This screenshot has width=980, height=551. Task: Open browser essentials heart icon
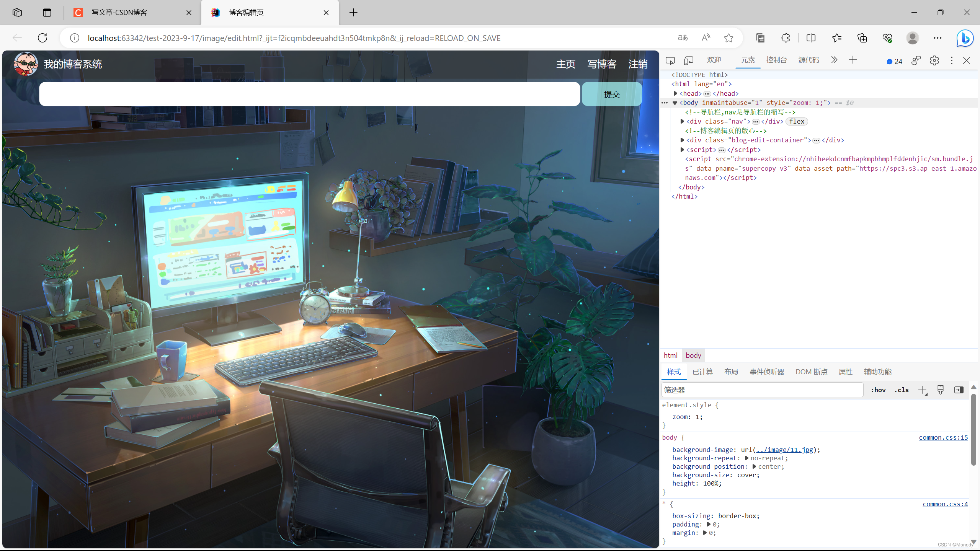click(x=887, y=38)
